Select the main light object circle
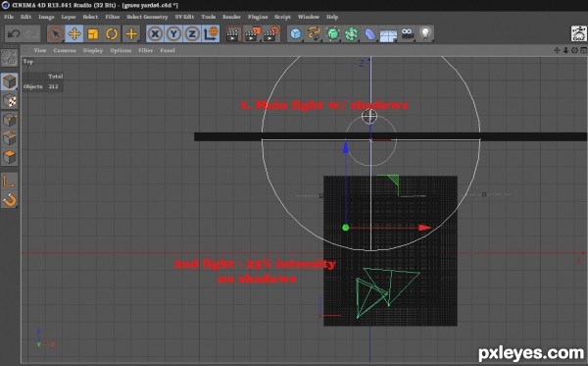The image size is (588, 366). pyautogui.click(x=369, y=117)
